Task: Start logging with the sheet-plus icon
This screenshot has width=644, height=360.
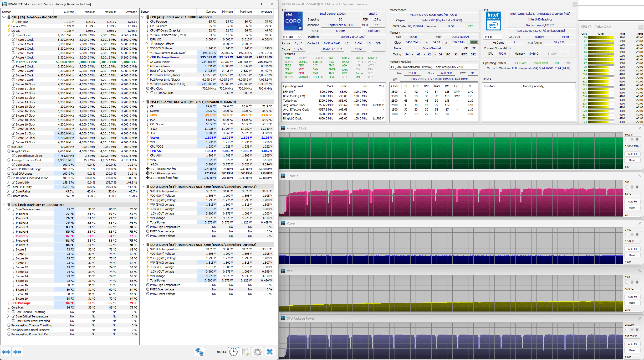Action: pyautogui.click(x=246, y=352)
